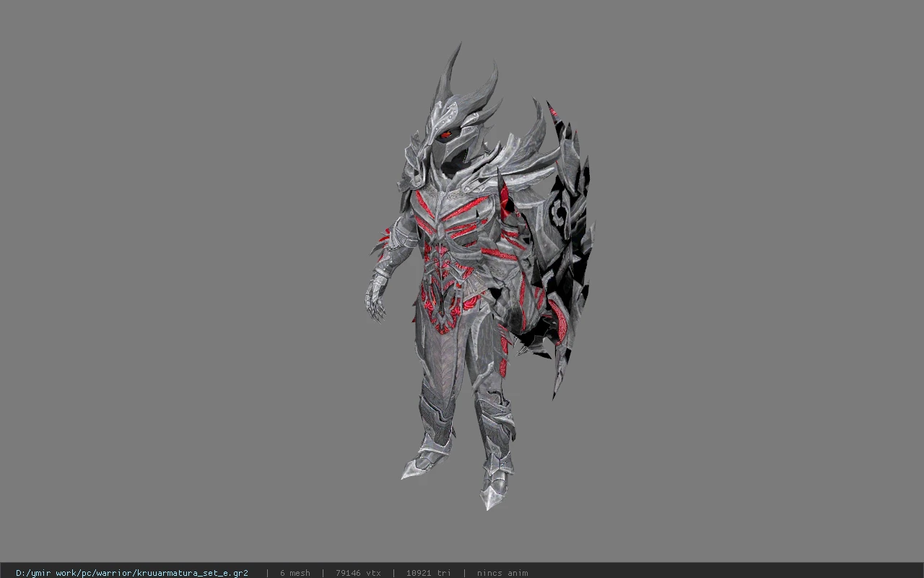This screenshot has height=578, width=924.
Task: Click the 'nincs anim' status entry
Action: point(502,573)
